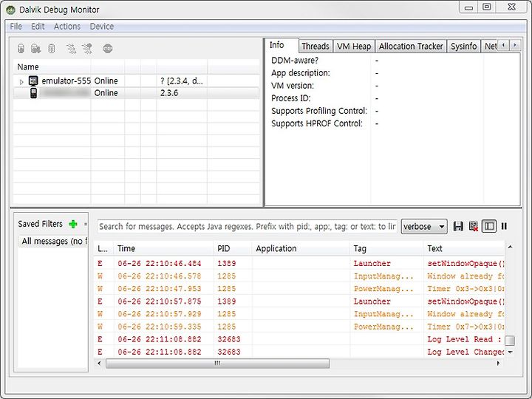532x399 pixels.
Task: Open the partially visible Net tab
Action: tap(490, 47)
